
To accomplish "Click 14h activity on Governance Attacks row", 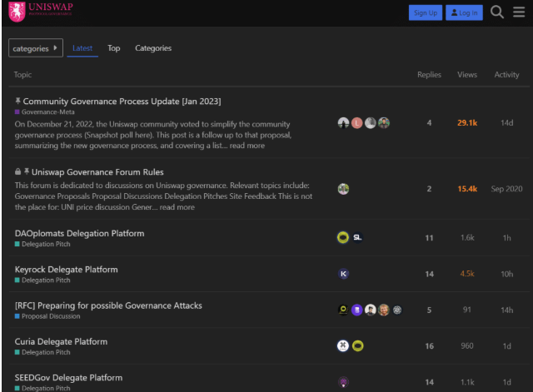I will coord(506,310).
